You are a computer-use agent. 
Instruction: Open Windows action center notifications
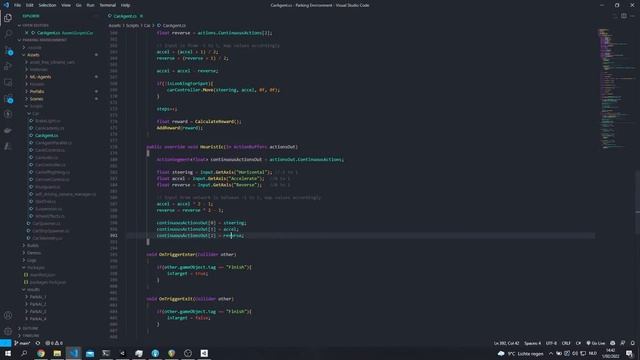tap(629, 353)
